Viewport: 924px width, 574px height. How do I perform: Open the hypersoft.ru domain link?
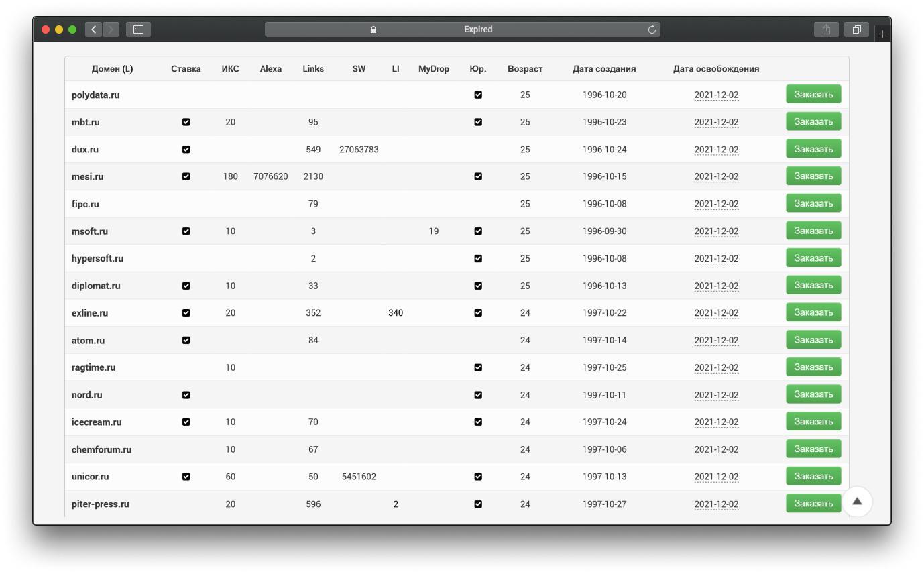pos(97,259)
